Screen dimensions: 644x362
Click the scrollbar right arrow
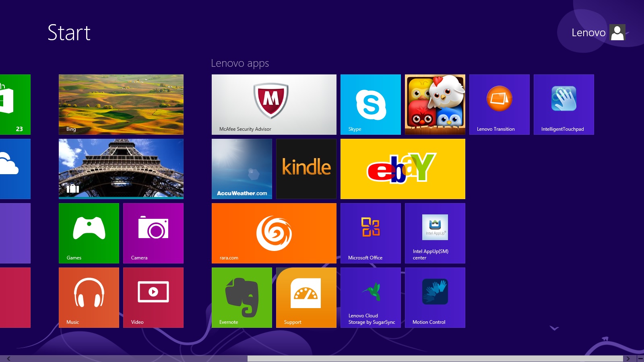click(x=627, y=358)
